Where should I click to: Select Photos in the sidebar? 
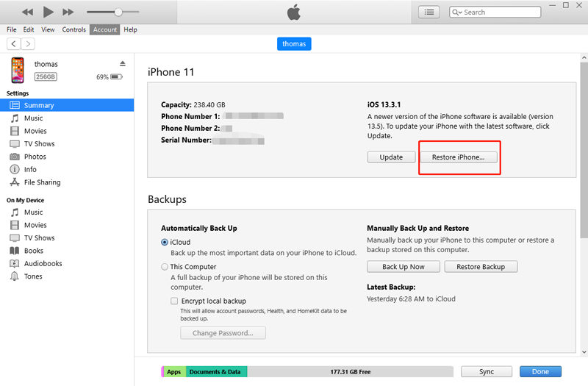pos(35,157)
